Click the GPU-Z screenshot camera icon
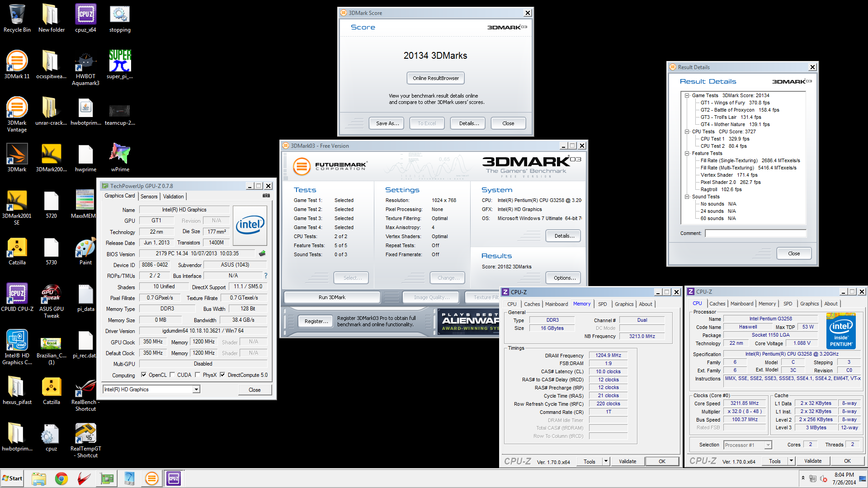The width and height of the screenshot is (868, 488). pos(266,196)
